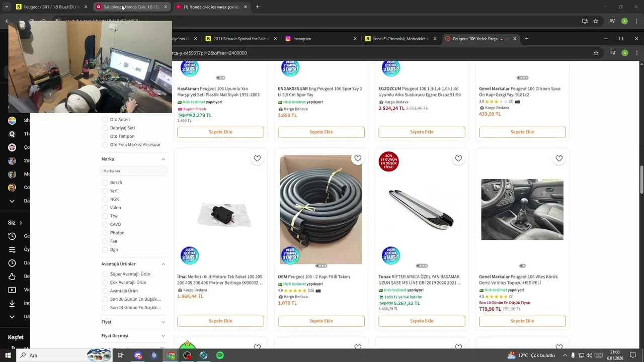Click the install app icon in the YouTube window
Image resolution: width=644 pixels, height=362 pixels.
(585, 21)
